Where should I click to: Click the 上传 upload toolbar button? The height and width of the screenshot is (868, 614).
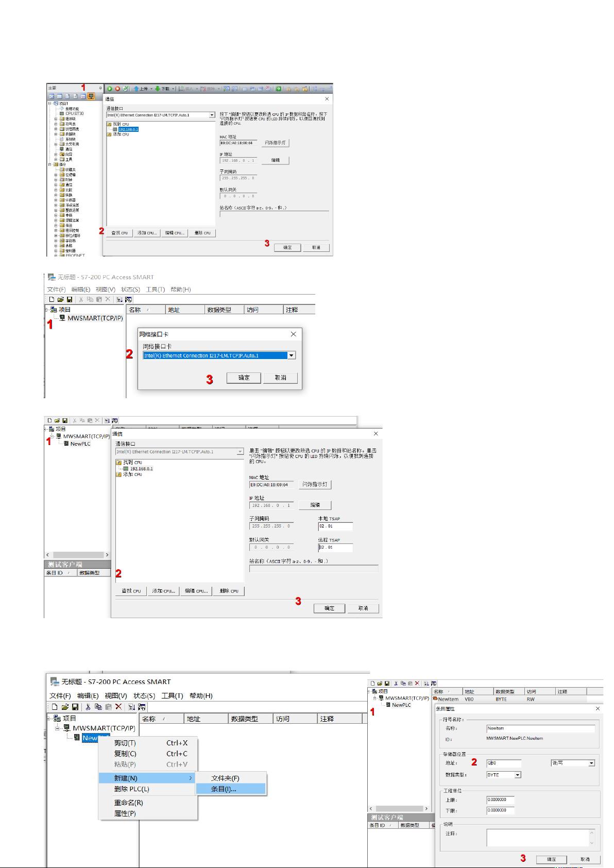pos(141,89)
